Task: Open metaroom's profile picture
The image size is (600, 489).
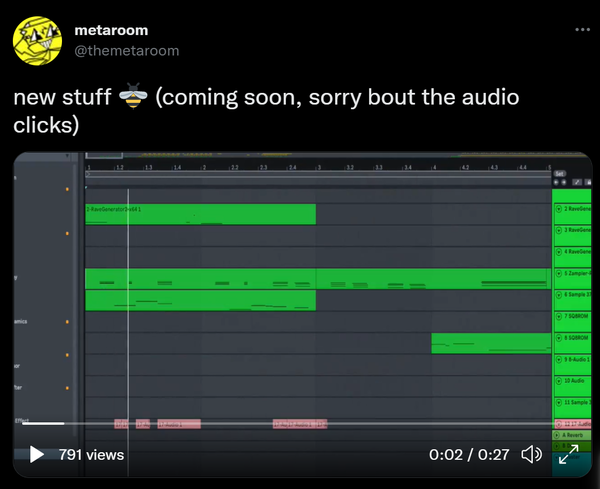Action: [x=37, y=41]
